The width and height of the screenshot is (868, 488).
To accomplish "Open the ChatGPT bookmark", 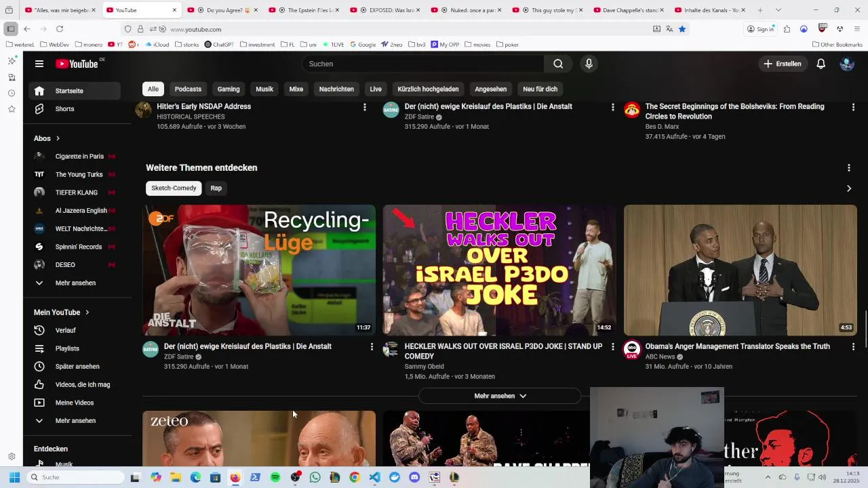I will (219, 45).
